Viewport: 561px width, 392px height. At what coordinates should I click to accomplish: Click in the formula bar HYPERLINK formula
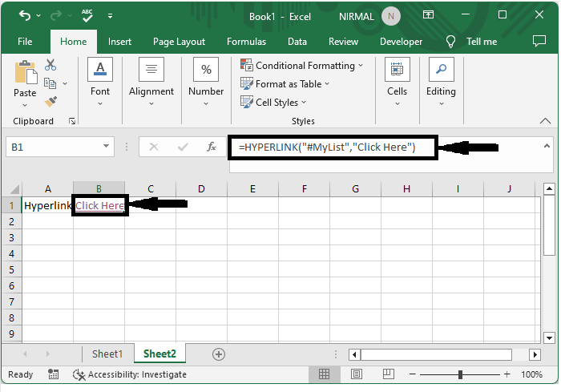[x=327, y=148]
